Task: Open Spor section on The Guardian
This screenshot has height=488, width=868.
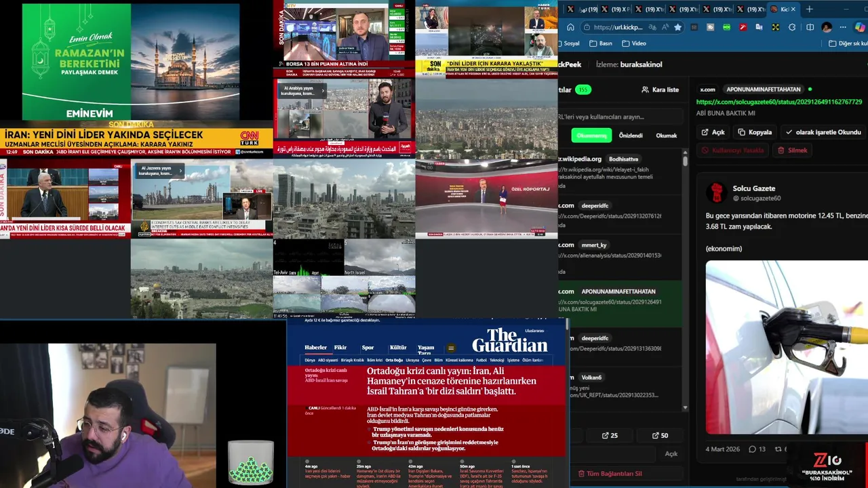Action: click(368, 347)
